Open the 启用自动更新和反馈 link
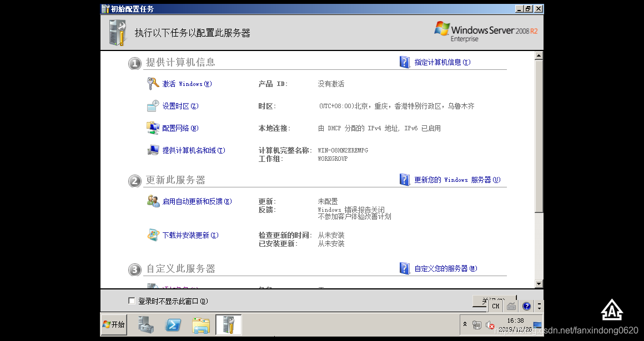Screen dimensions: 644x341 (x=197, y=201)
